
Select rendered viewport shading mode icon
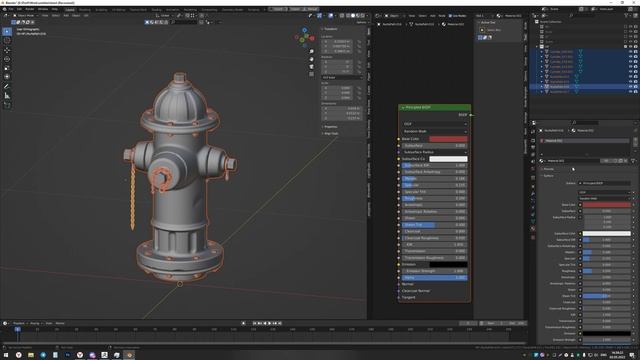(362, 16)
